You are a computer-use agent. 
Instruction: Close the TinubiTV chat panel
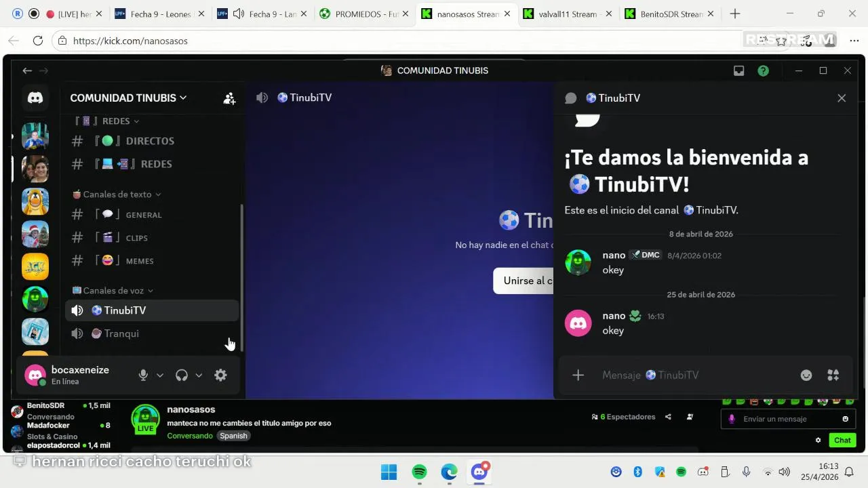pos(842,98)
